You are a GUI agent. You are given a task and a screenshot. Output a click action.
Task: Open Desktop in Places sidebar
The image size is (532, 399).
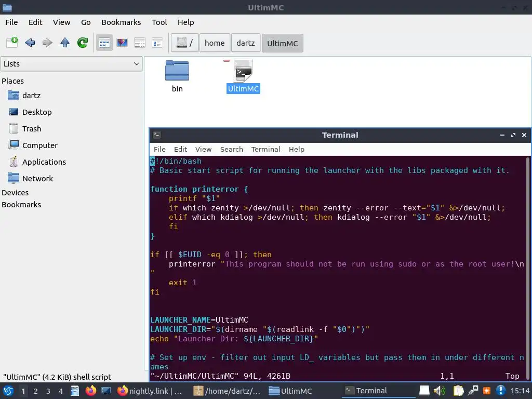coord(37,112)
